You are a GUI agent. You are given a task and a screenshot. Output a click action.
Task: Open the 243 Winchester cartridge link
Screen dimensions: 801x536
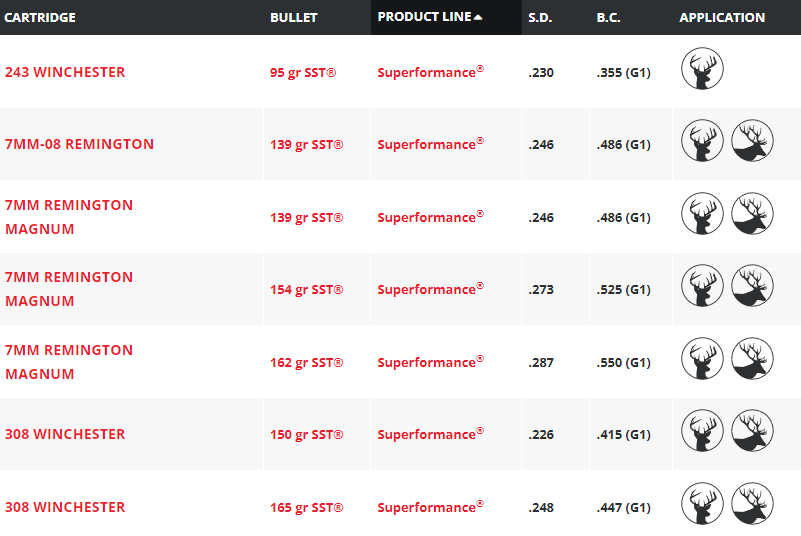(x=65, y=72)
